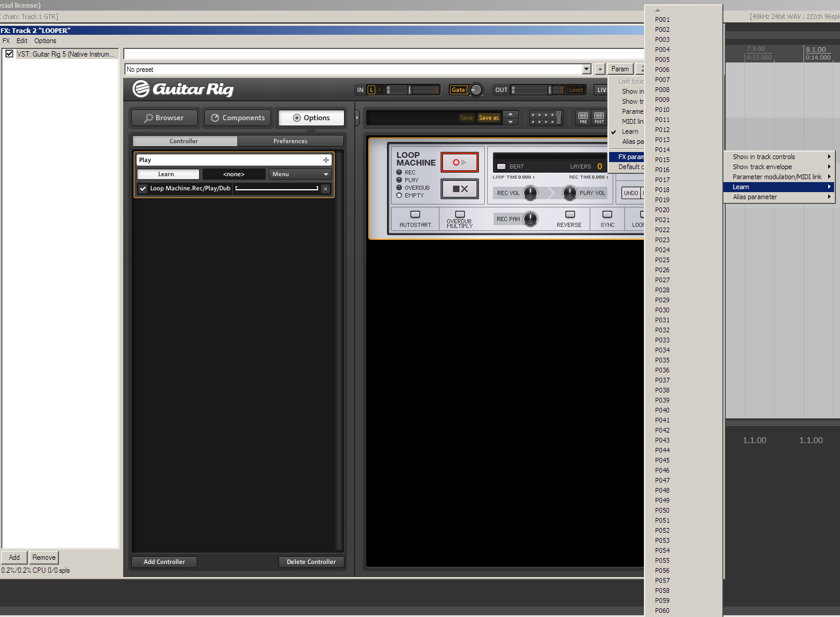The width and height of the screenshot is (840, 617).
Task: Click the UNDO button on Loop Machine
Action: (x=631, y=193)
